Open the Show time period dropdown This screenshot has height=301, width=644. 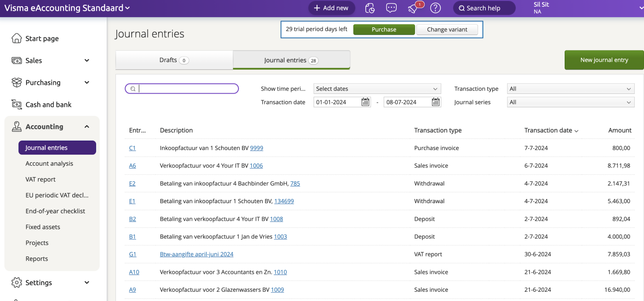377,89
